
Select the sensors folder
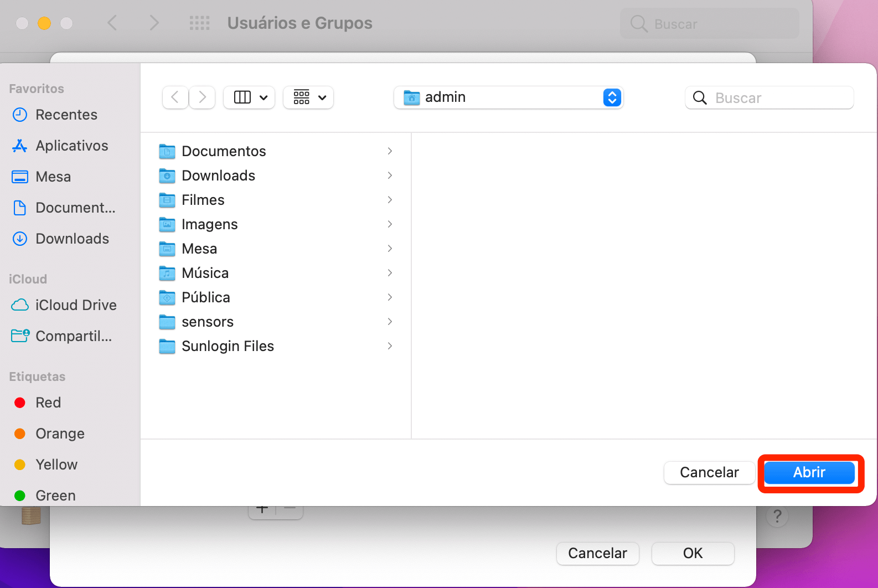(x=208, y=322)
